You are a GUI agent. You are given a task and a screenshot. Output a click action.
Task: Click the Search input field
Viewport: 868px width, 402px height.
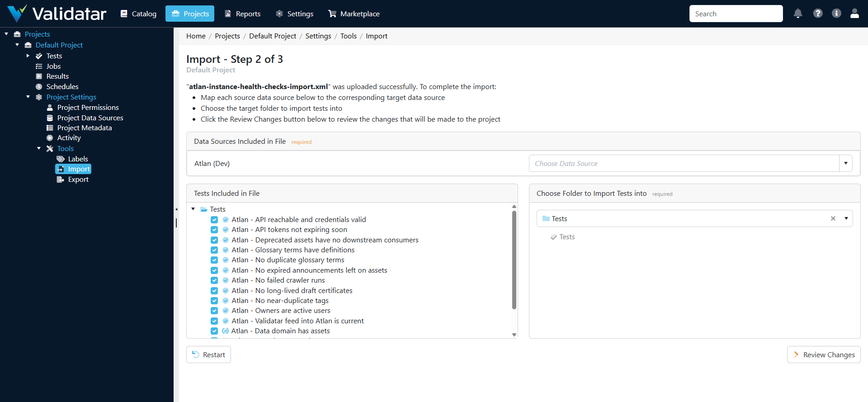pyautogui.click(x=736, y=14)
